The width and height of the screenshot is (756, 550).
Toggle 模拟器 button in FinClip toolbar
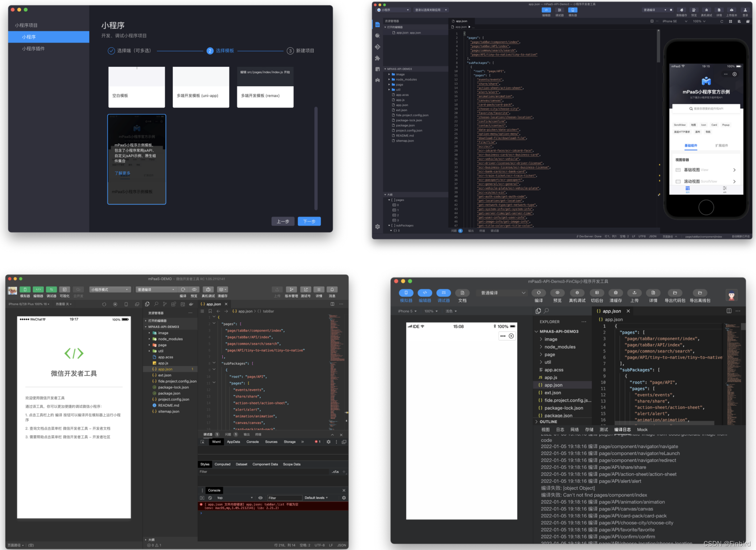click(406, 293)
